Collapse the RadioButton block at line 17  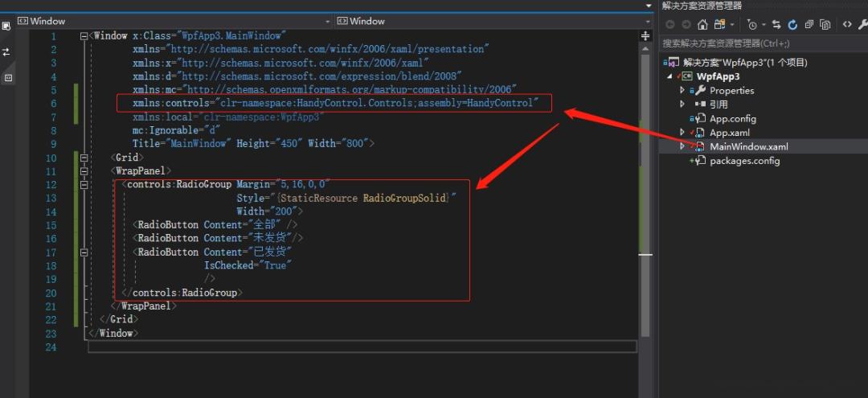(84, 252)
